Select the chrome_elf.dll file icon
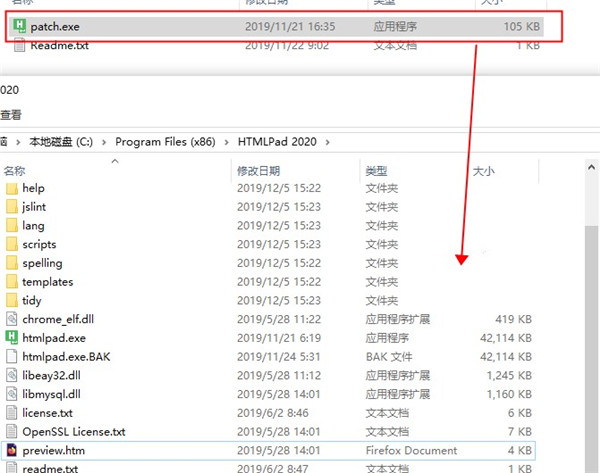600x473 pixels. 12,319
